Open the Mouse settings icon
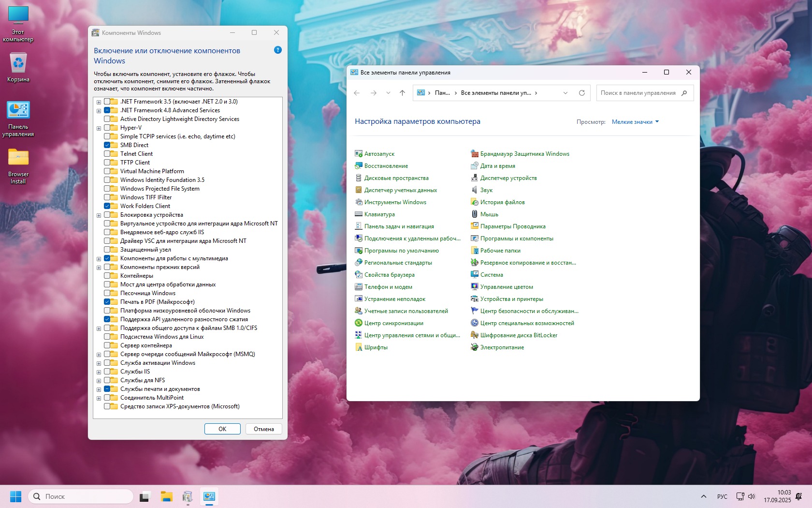Screen dimensions: 812x508 pyautogui.click(x=475, y=214)
